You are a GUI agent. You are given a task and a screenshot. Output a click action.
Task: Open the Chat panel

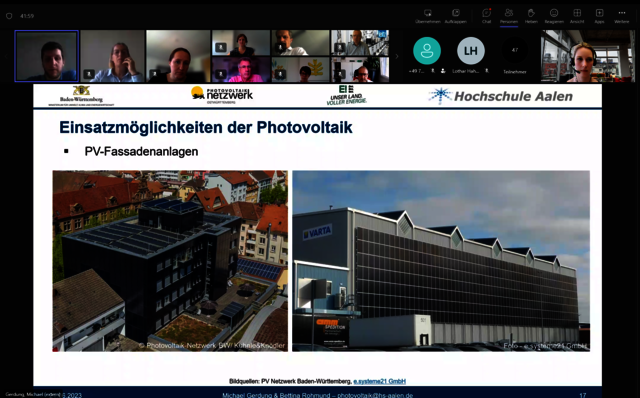487,16
